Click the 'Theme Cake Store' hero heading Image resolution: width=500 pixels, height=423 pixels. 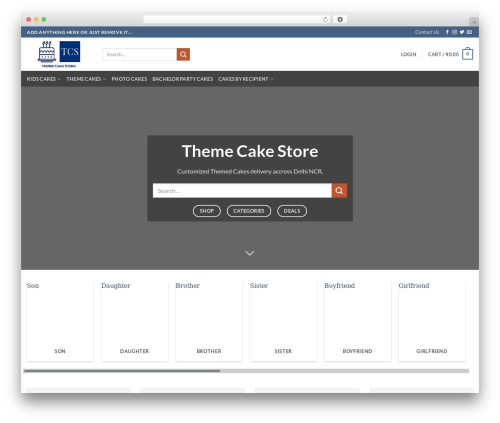250,151
